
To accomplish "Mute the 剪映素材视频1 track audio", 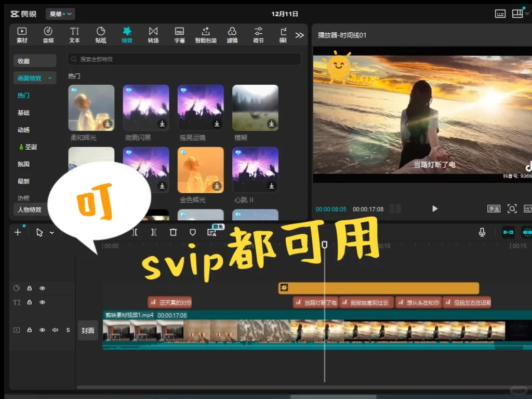I will [55, 330].
